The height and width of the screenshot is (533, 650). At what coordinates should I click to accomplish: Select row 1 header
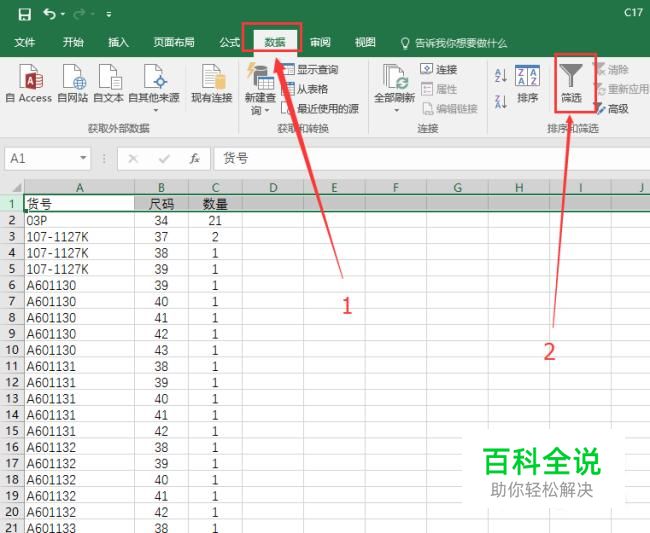(x=12, y=204)
